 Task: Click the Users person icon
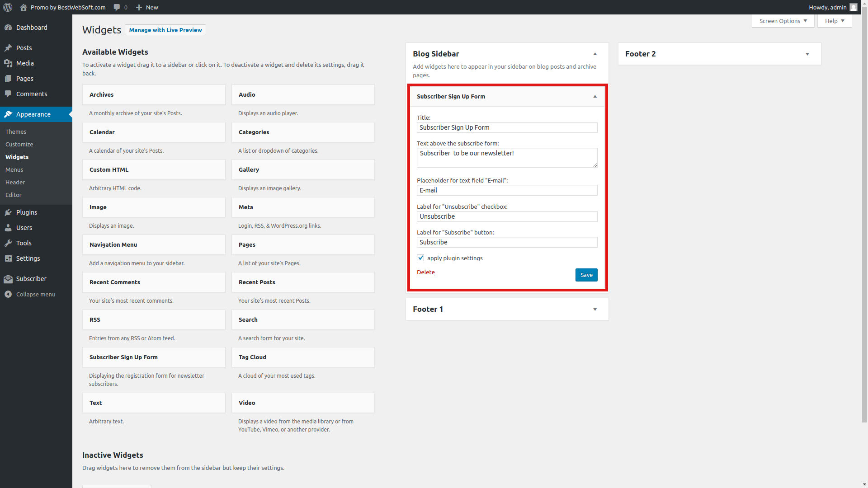[8, 228]
